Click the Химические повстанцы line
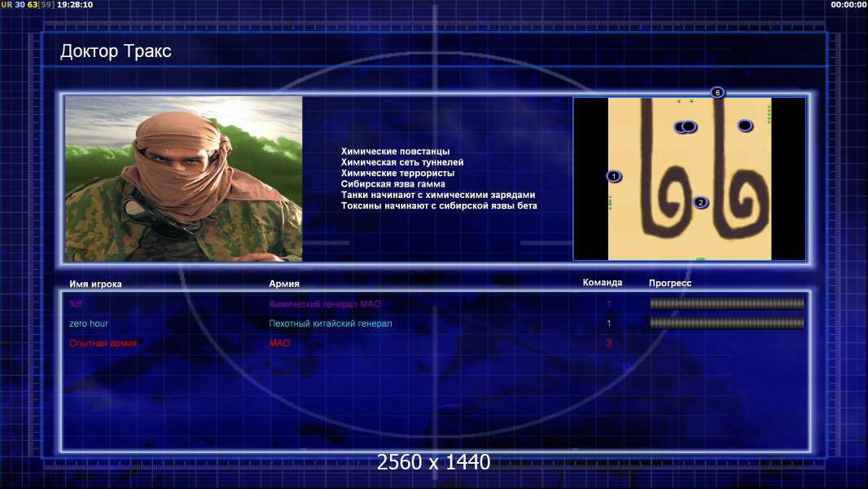868x489 pixels. click(x=395, y=152)
